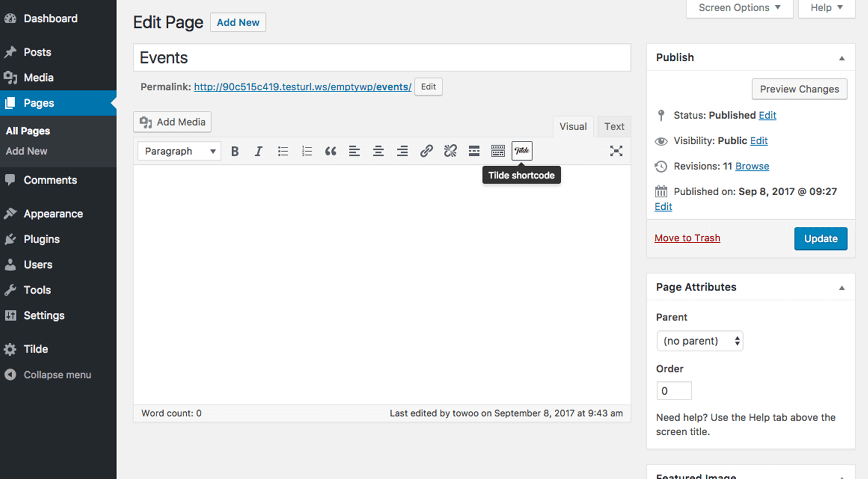Edit the published date
Image resolution: width=868 pixels, height=479 pixels.
pos(663,207)
